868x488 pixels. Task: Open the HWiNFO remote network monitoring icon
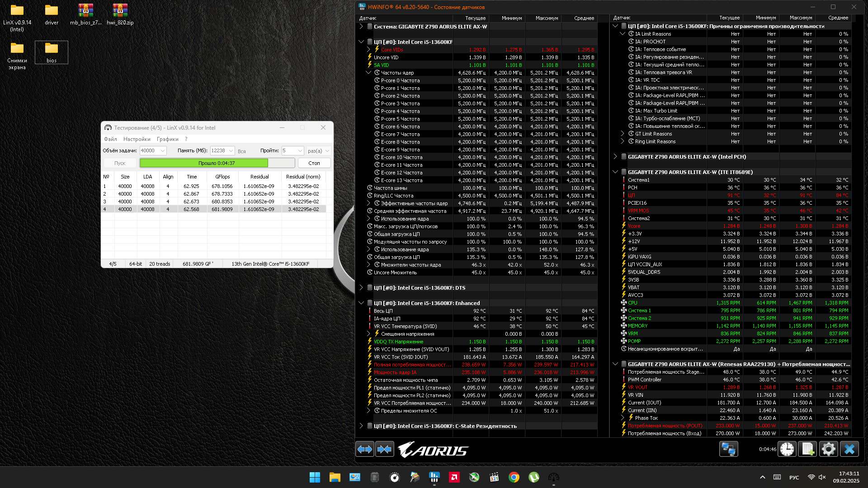728,449
